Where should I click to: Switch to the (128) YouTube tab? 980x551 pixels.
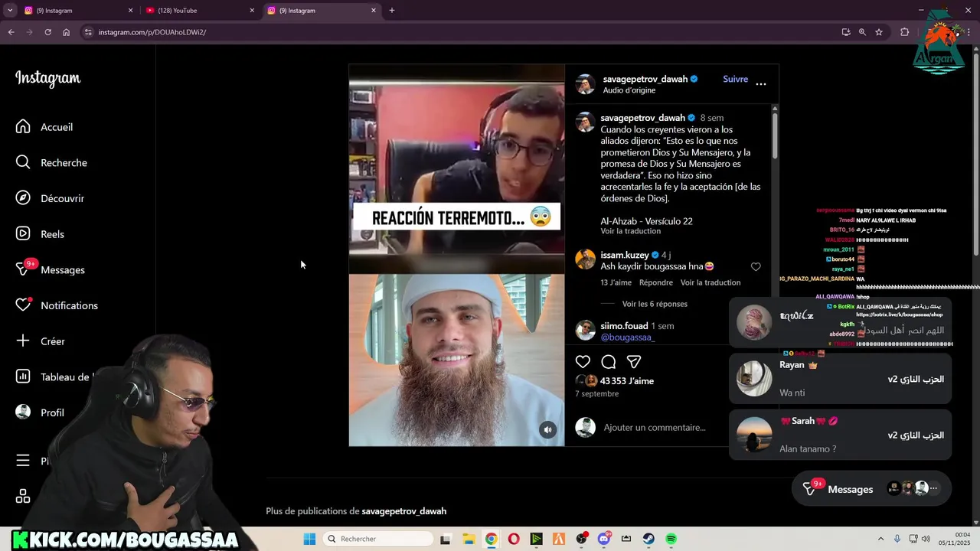201,11
